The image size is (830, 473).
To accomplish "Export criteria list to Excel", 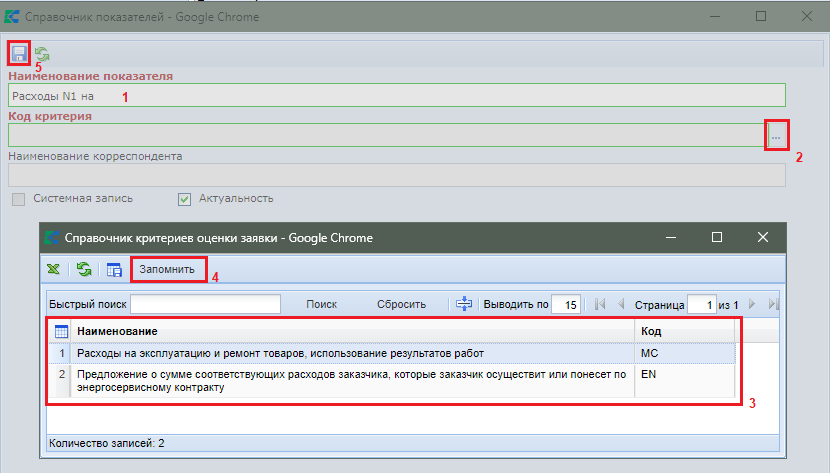I will (x=54, y=269).
